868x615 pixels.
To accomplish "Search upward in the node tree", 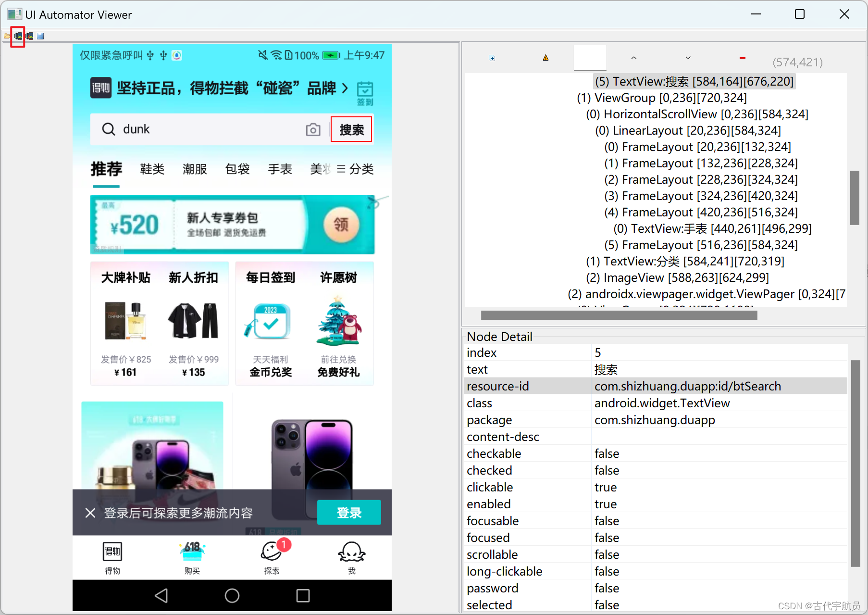I will [633, 57].
